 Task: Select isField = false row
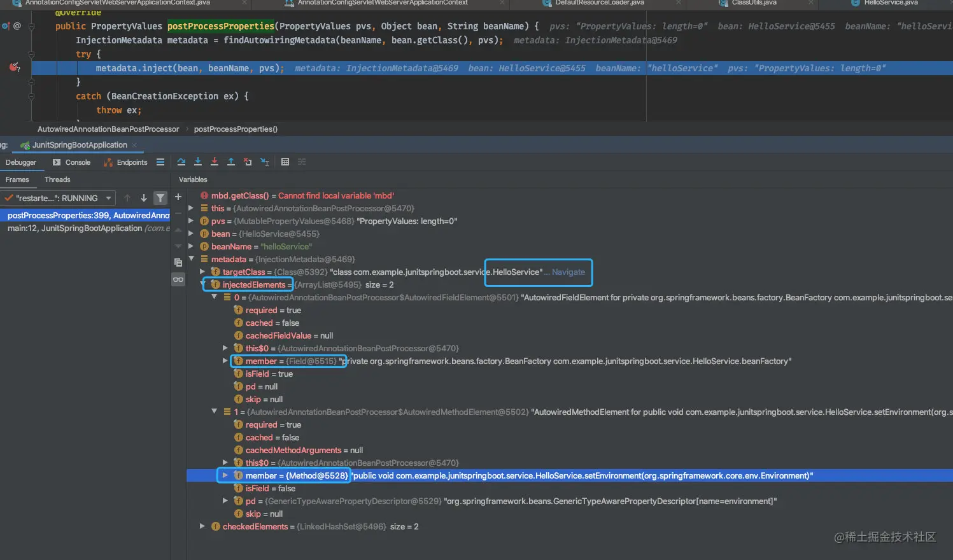click(x=569, y=488)
